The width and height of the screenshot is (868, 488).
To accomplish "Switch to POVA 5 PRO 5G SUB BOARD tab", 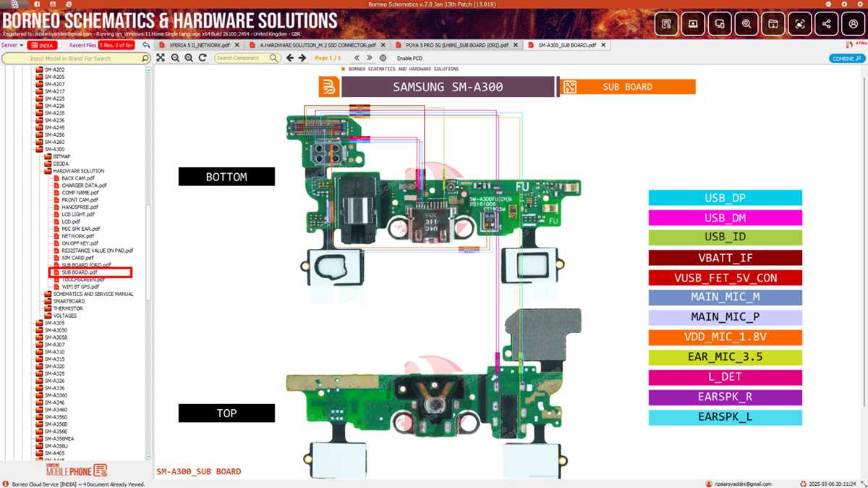I will (x=456, y=45).
